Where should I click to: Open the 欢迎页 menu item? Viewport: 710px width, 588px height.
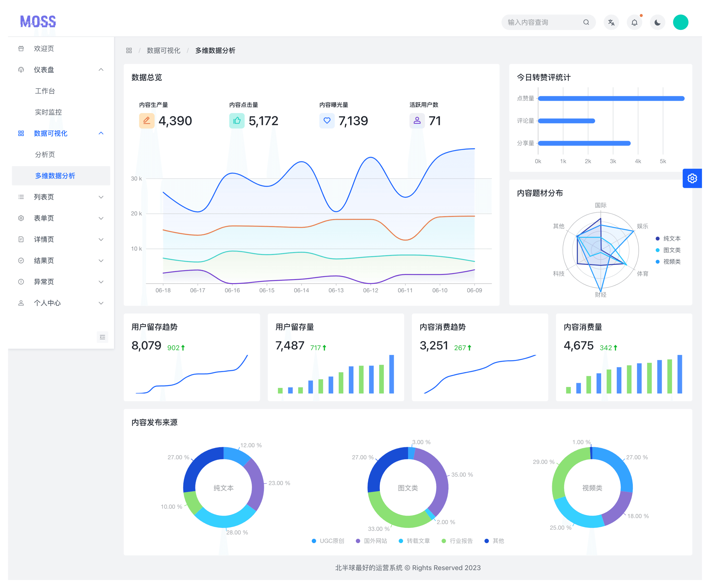point(61,48)
